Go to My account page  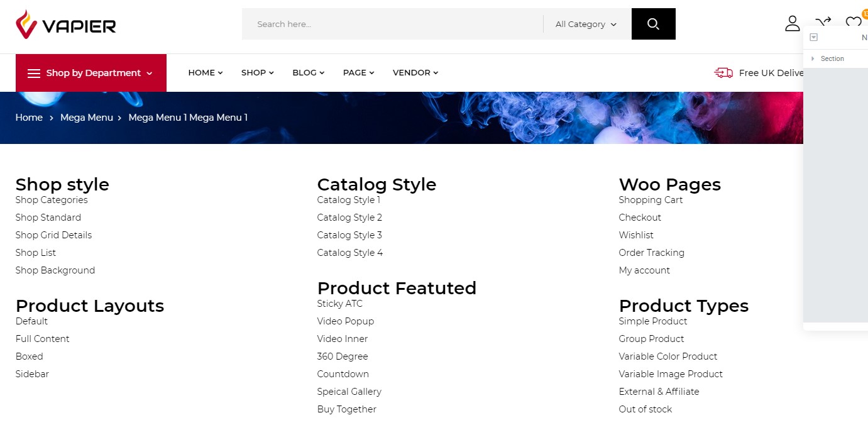(644, 270)
